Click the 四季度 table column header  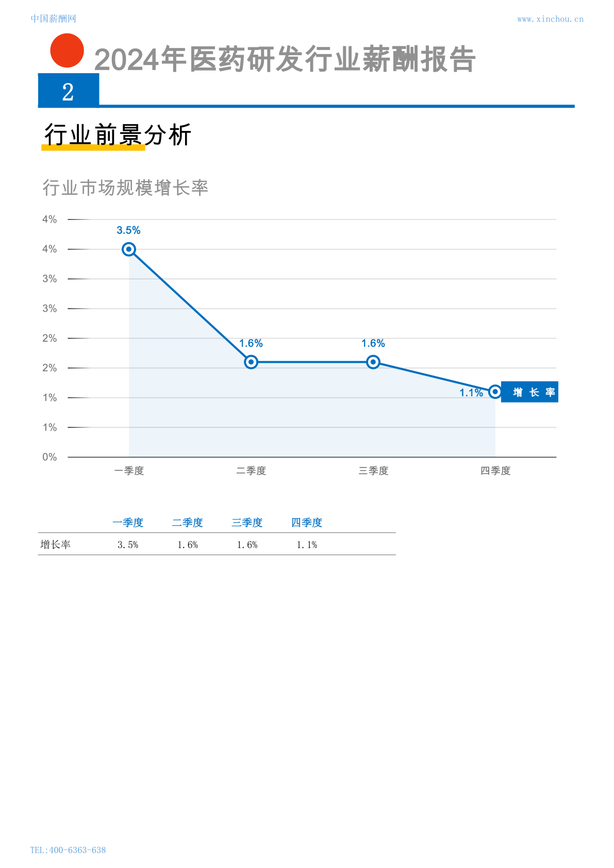pyautogui.click(x=307, y=523)
